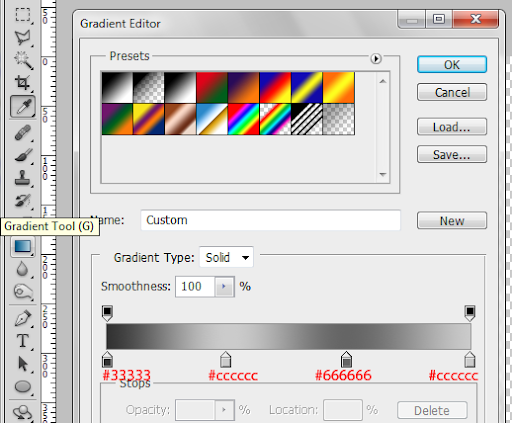The height and width of the screenshot is (423, 512).
Task: Click the gradient Name input field
Action: click(x=270, y=220)
